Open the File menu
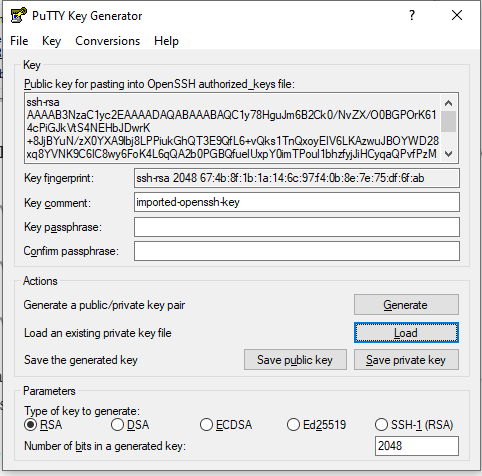The width and height of the screenshot is (482, 476). tap(19, 41)
